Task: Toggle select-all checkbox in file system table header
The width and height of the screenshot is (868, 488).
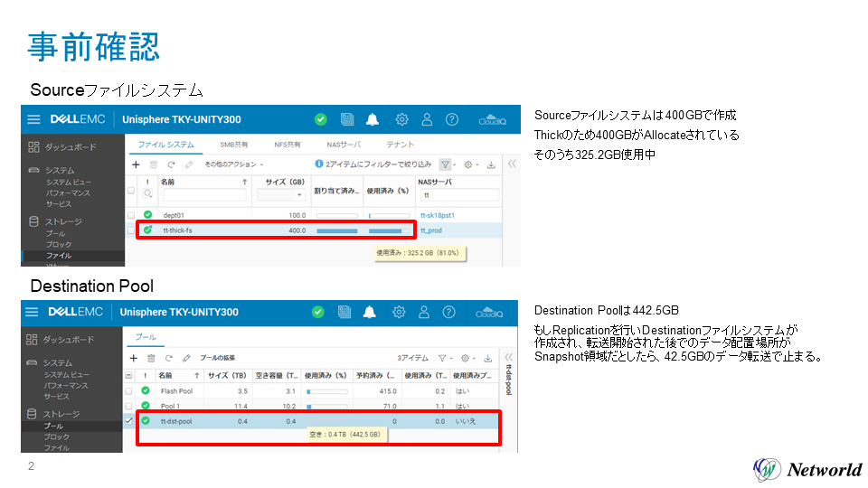Action: (131, 191)
